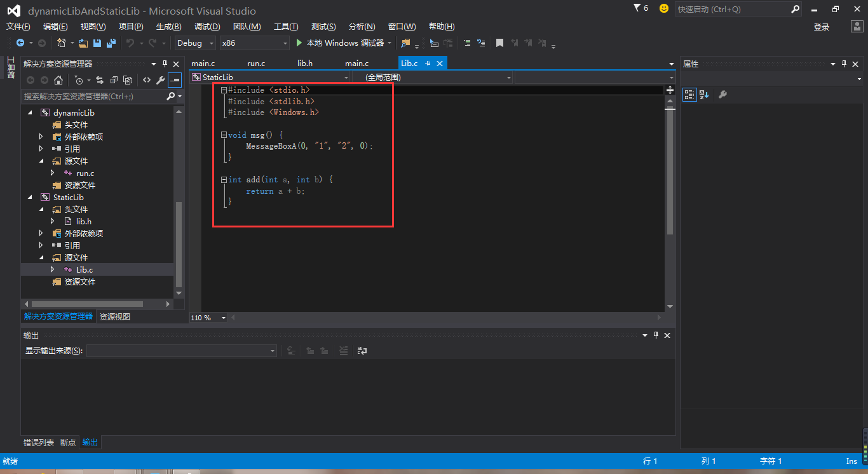This screenshot has height=474, width=868.
Task: Click the bookmark icon in the toolbar
Action: pyautogui.click(x=500, y=43)
